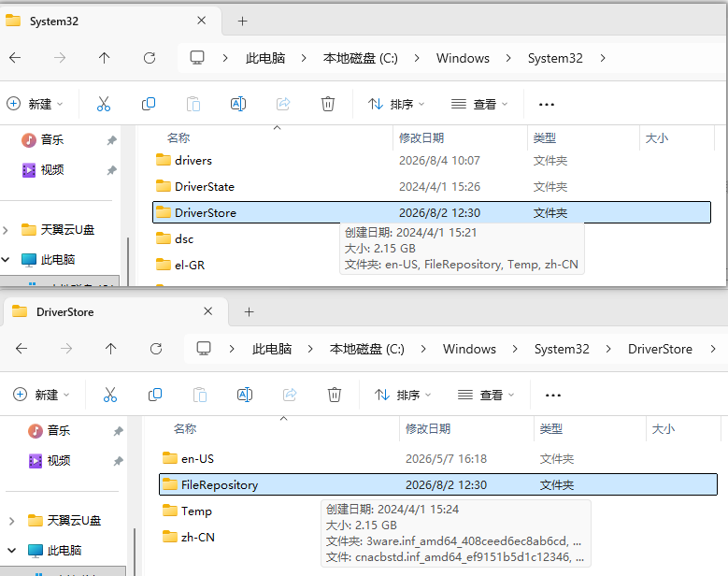This screenshot has width=728, height=576.
Task: Select the DriverStore tab
Action: click(114, 311)
